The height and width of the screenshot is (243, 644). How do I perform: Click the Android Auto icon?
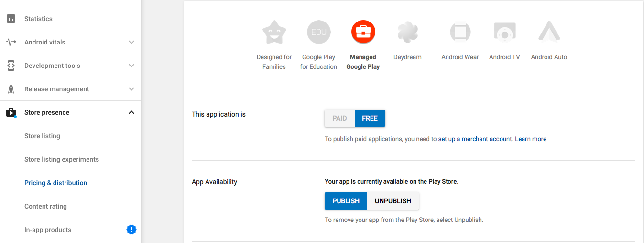tap(549, 33)
